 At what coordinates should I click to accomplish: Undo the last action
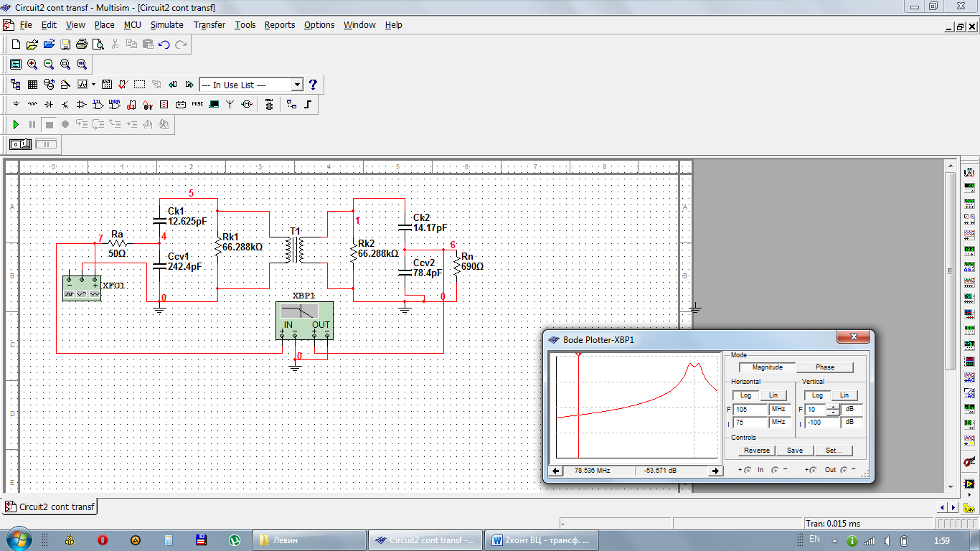click(164, 44)
